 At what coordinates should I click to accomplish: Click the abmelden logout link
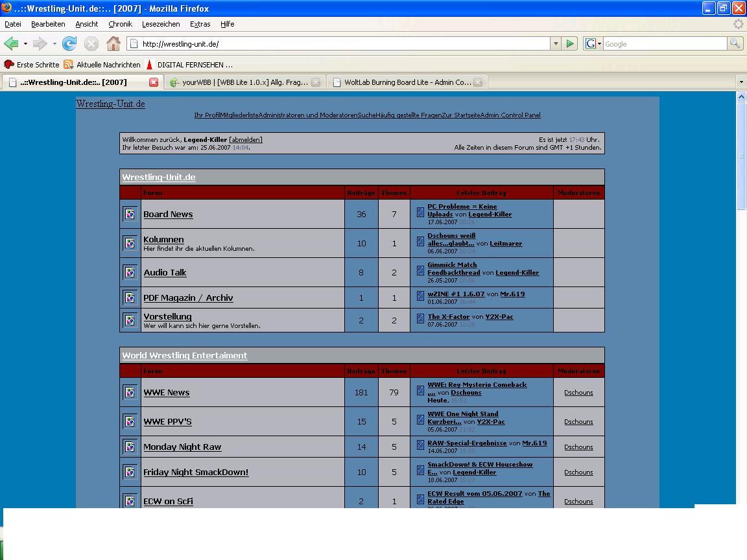246,139
